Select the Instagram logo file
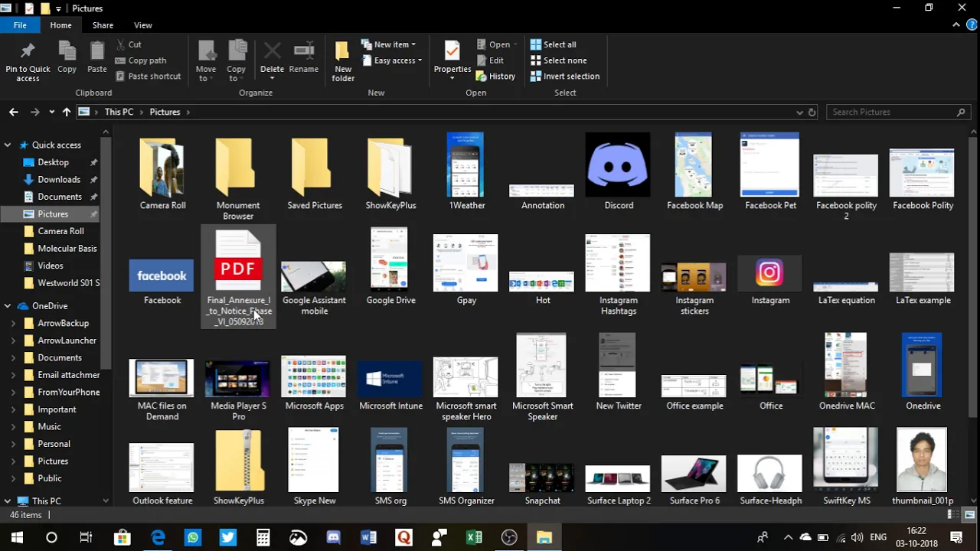This screenshot has width=980, height=551. 769,280
